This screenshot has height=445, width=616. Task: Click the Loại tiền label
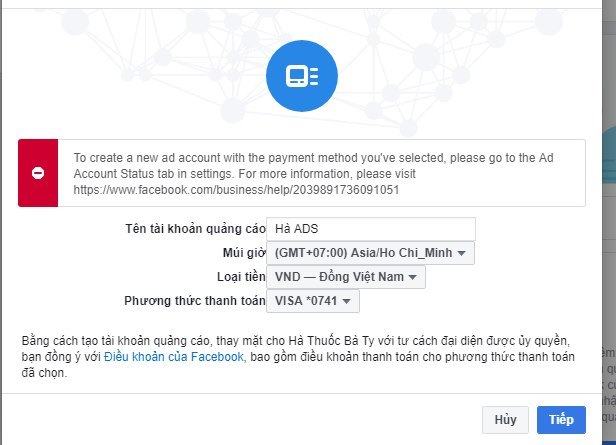241,277
